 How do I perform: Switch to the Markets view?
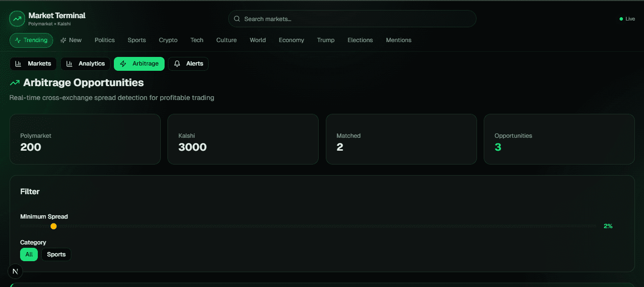33,64
